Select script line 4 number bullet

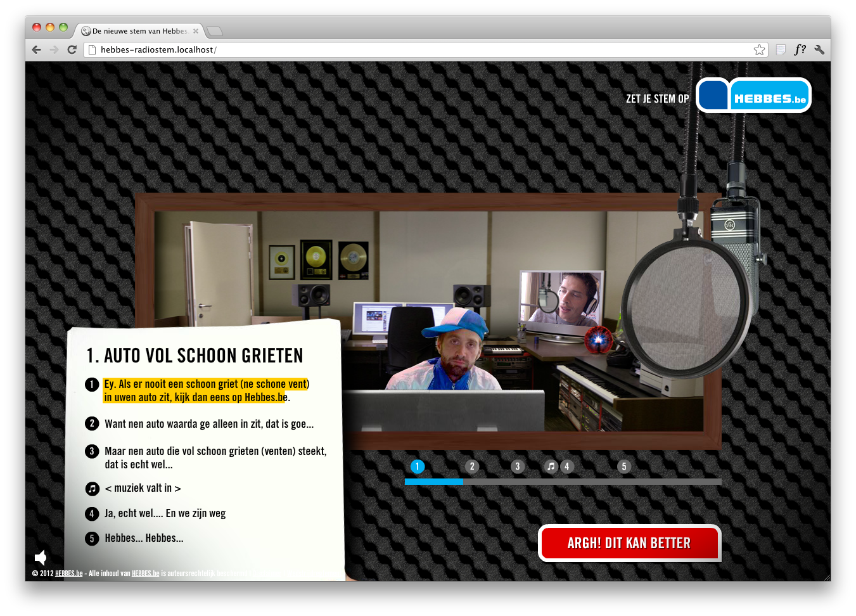(x=92, y=514)
